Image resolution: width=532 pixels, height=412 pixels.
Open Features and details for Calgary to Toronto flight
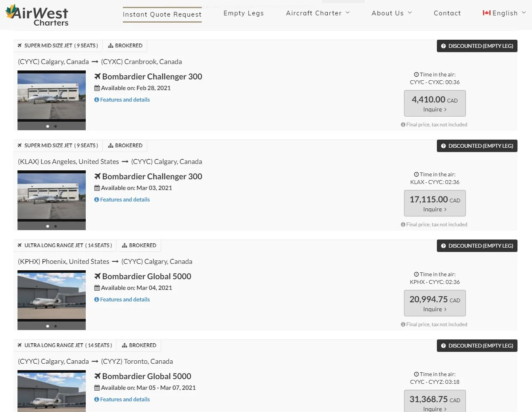(x=122, y=400)
